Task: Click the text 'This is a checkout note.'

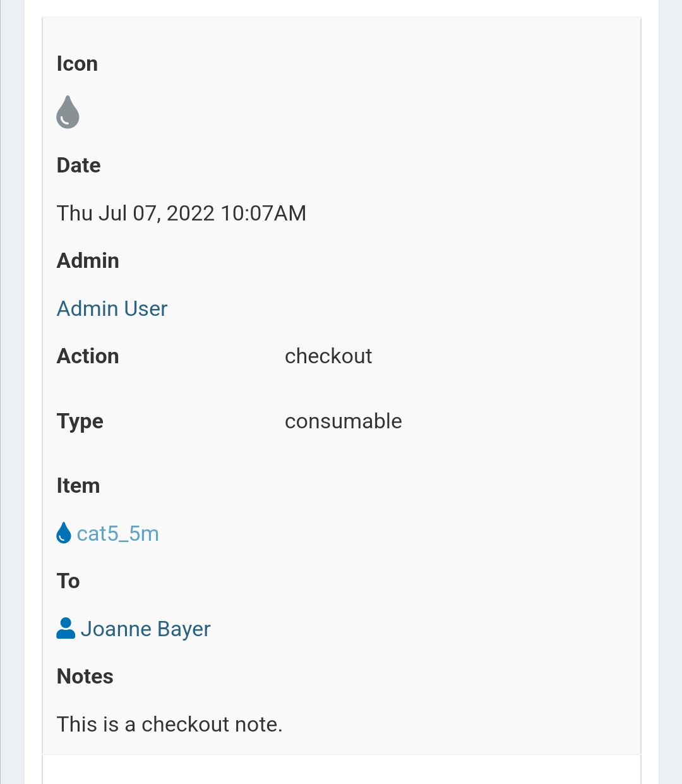Action: pos(169,724)
